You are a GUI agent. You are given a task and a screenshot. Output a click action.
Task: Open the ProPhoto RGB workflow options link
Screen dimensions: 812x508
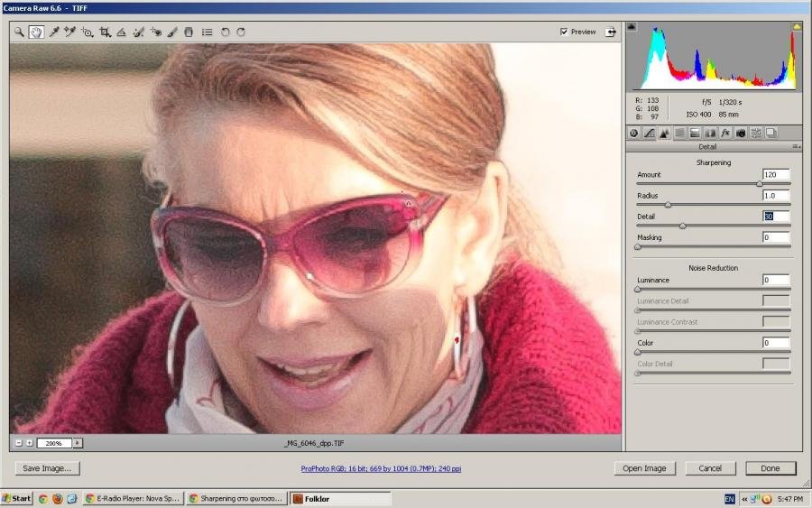[381, 468]
